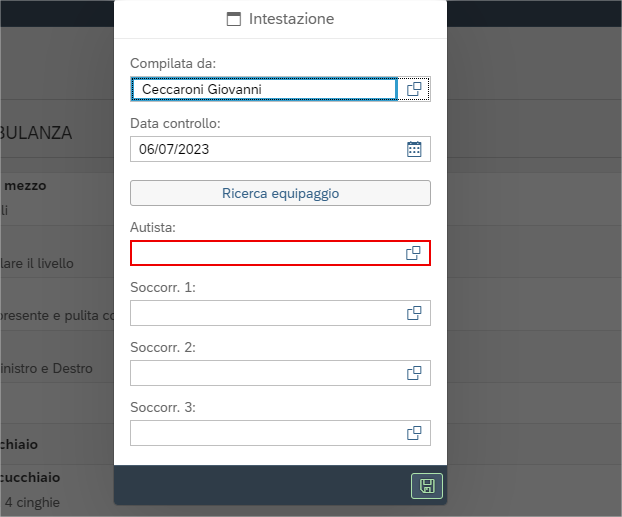Click the Soccorr. 3 input field

tap(264, 433)
